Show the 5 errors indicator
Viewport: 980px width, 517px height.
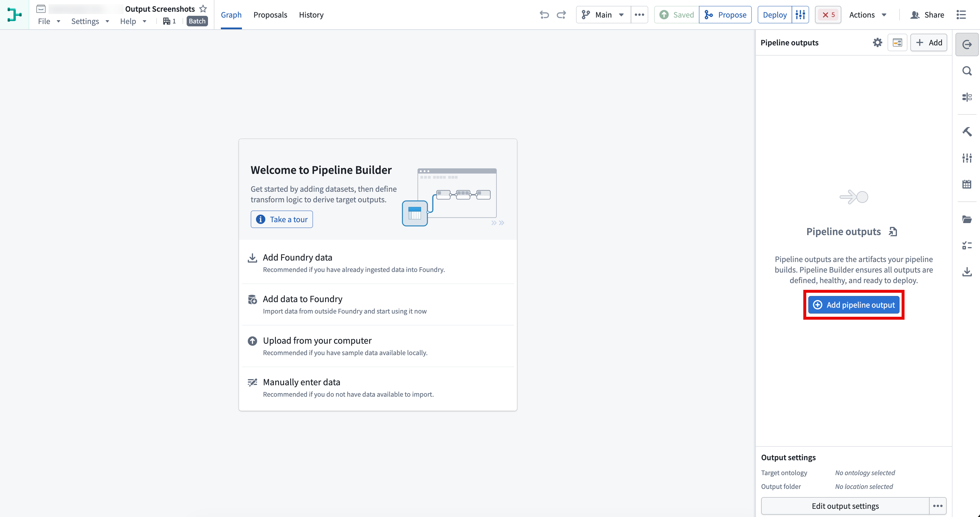[828, 15]
